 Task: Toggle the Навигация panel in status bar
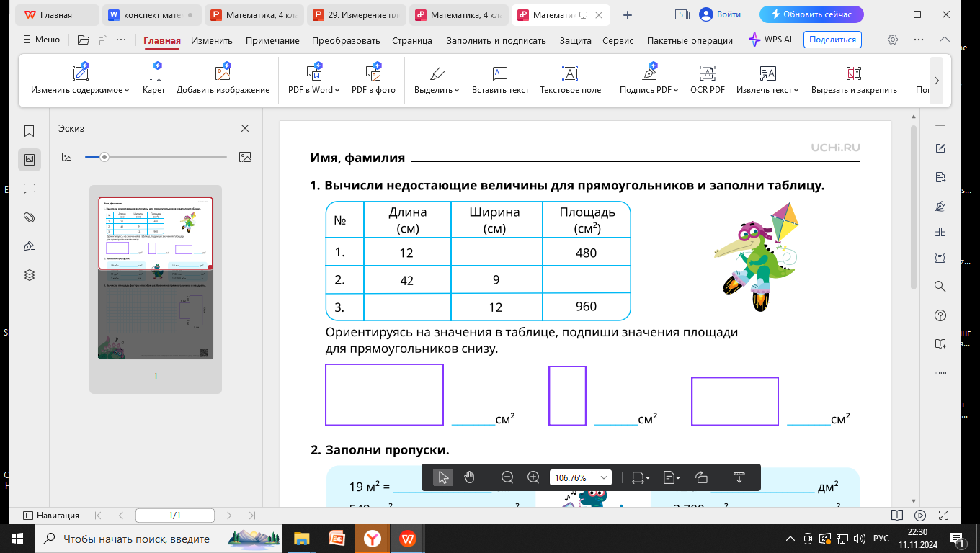(x=51, y=516)
